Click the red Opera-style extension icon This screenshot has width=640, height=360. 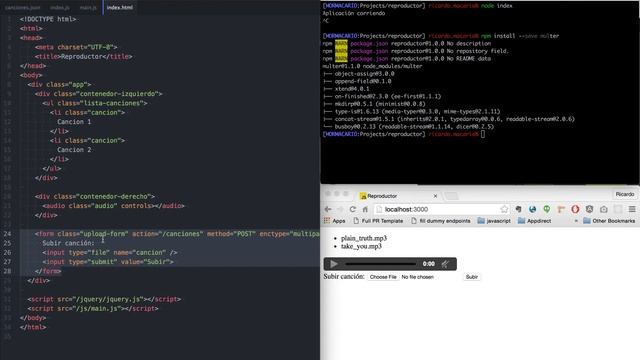575,209
